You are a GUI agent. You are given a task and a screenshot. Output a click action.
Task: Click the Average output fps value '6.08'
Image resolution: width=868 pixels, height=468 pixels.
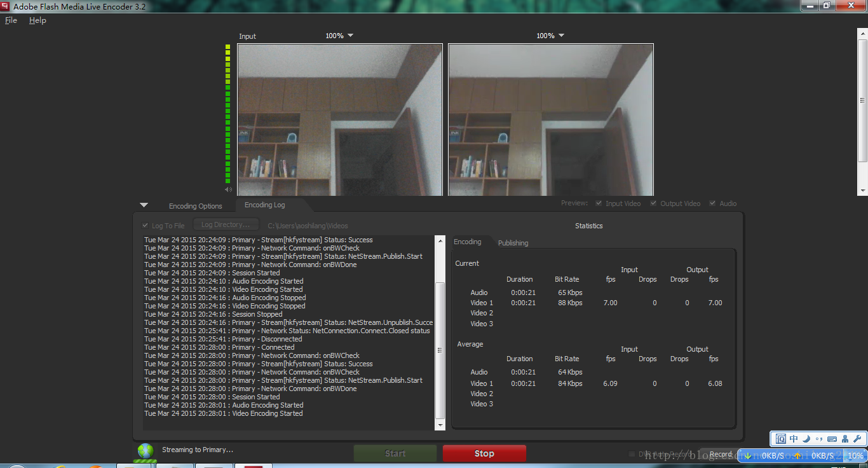[x=715, y=383]
